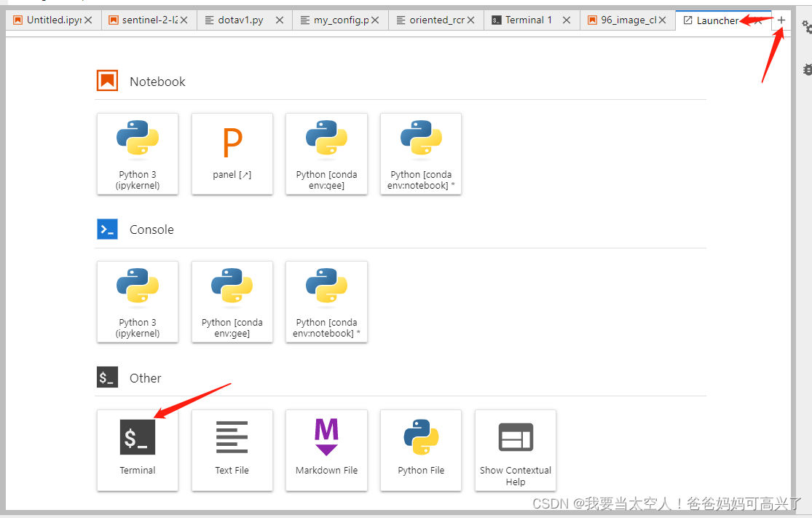Close the Terminal 1 tab

(567, 20)
